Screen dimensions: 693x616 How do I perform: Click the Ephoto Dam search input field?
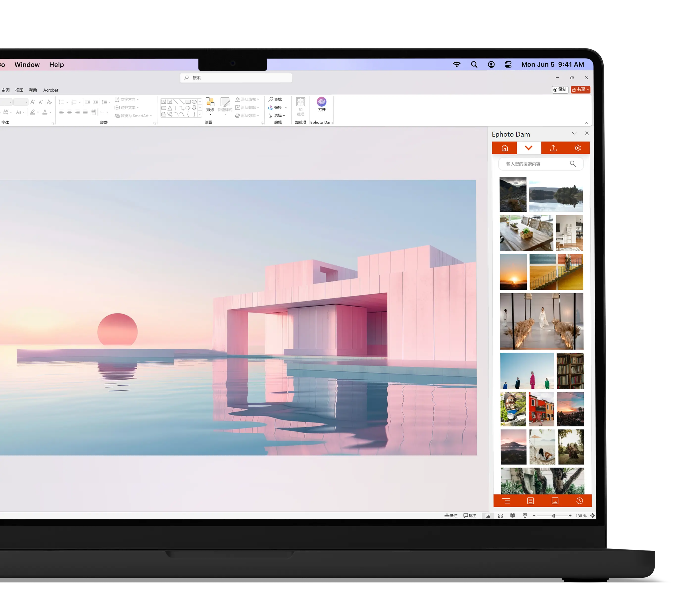point(535,164)
